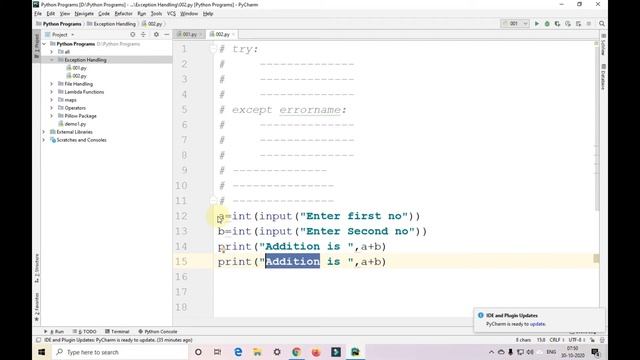Open the Edit menu

click(51, 13)
